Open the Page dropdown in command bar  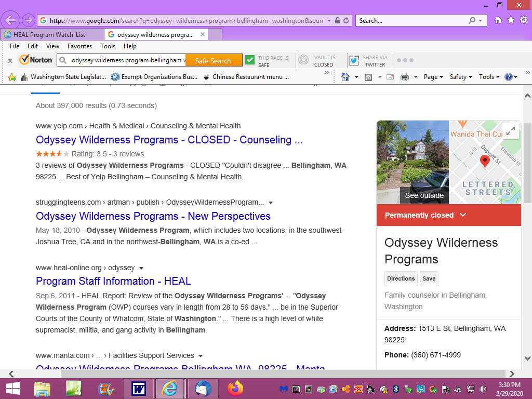click(x=433, y=77)
